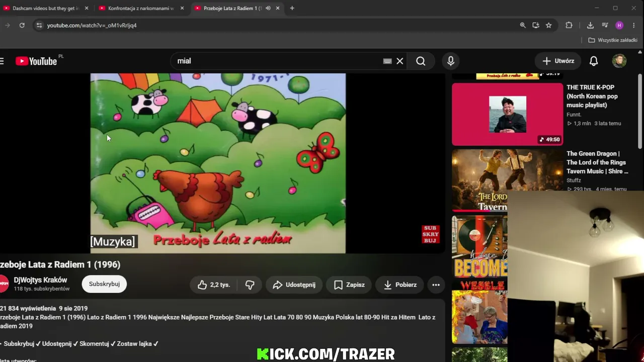
Task: Like the video with thumbs up
Action: pos(214,285)
